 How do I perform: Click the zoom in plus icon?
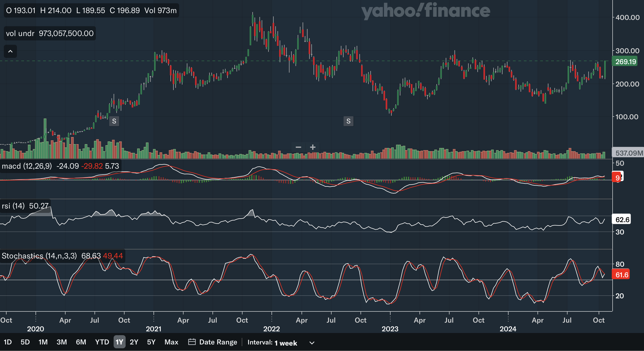coord(313,147)
